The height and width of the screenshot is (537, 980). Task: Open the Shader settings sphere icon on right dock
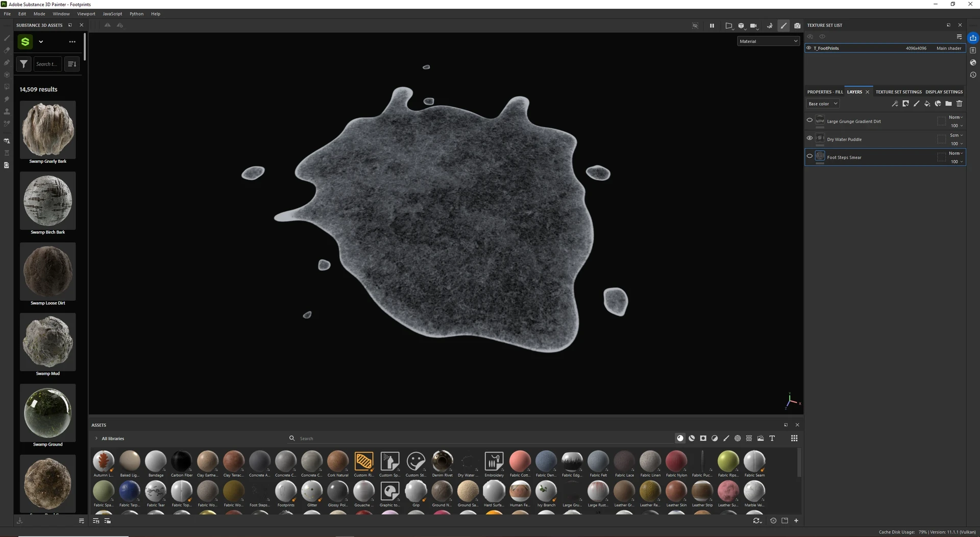[973, 63]
